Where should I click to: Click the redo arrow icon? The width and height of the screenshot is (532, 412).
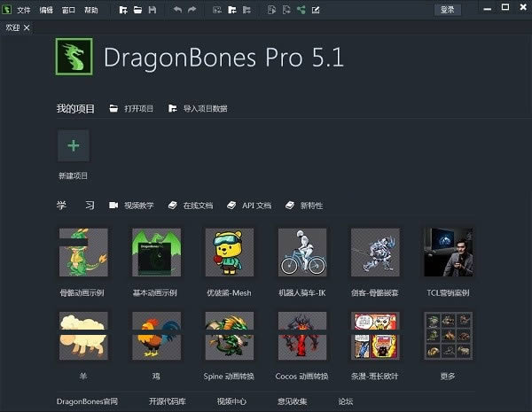192,10
